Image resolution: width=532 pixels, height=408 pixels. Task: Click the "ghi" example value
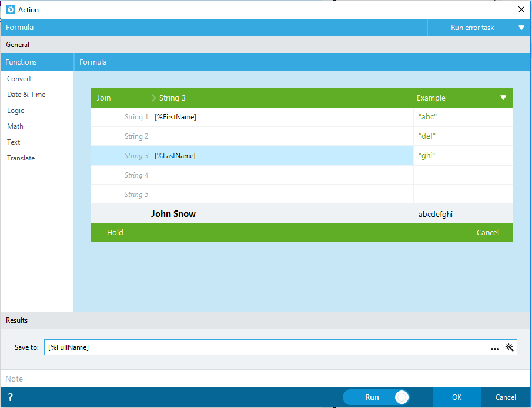427,155
